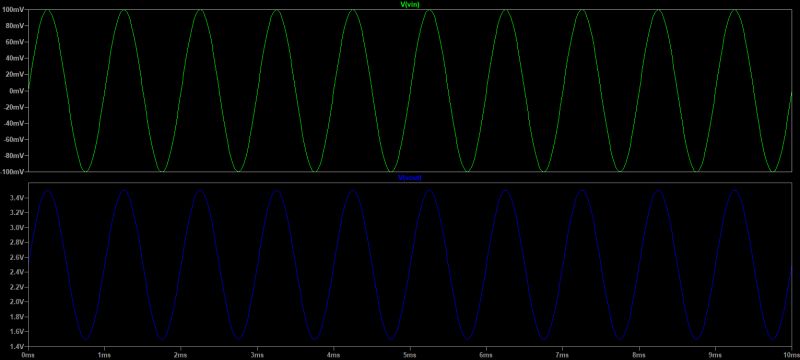The image size is (800, 360).
Task: Click the 5ms time axis label
Action: coord(410,355)
